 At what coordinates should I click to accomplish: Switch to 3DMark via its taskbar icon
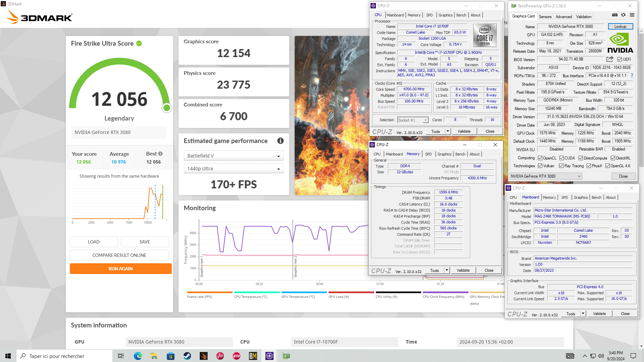coord(203,356)
